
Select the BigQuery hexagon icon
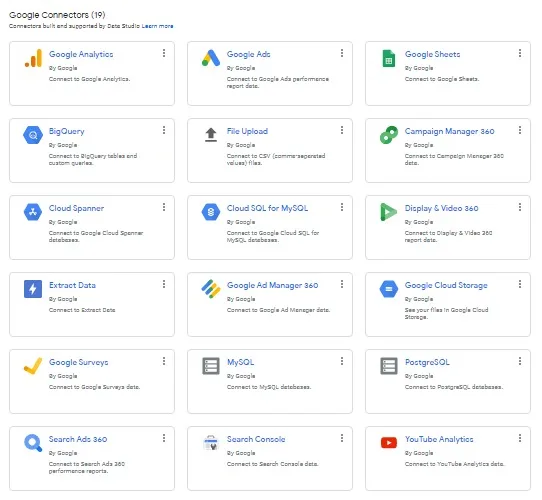(33, 135)
